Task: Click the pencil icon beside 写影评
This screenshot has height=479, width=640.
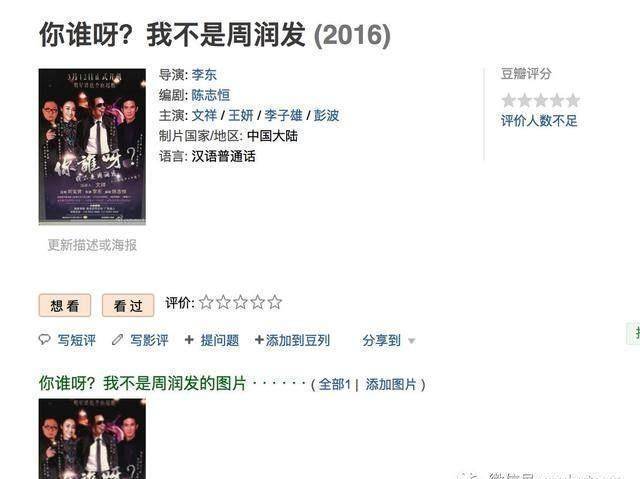Action: tap(117, 339)
